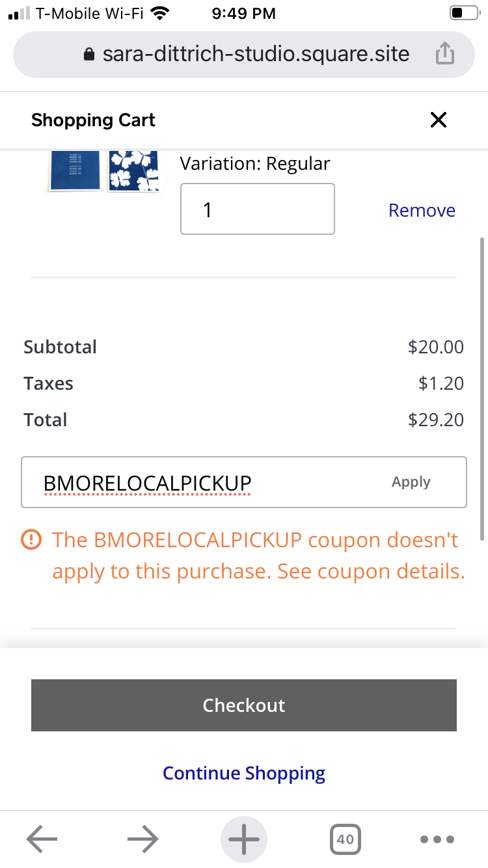Tap the Continue Shopping link
This screenshot has width=488, height=868.
click(244, 773)
